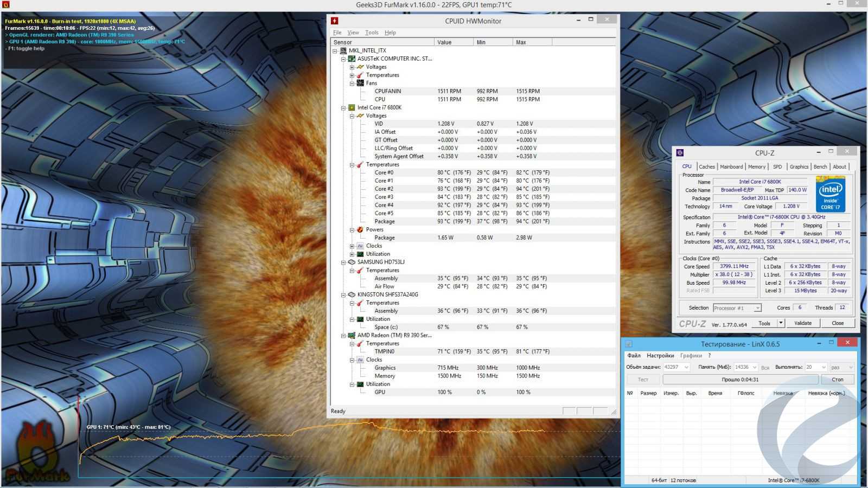Collapse the motherboard Fans node

[352, 84]
